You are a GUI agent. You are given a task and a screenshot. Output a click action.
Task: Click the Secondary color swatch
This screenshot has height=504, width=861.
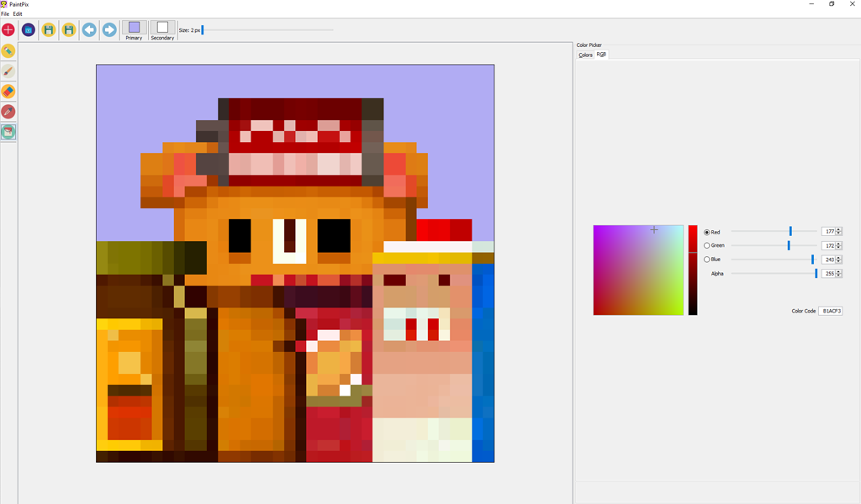(x=162, y=28)
